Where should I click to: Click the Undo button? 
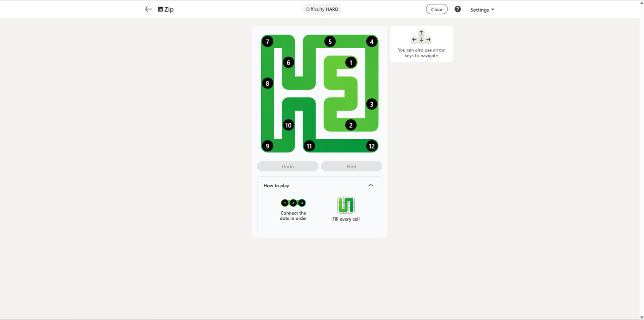(288, 166)
